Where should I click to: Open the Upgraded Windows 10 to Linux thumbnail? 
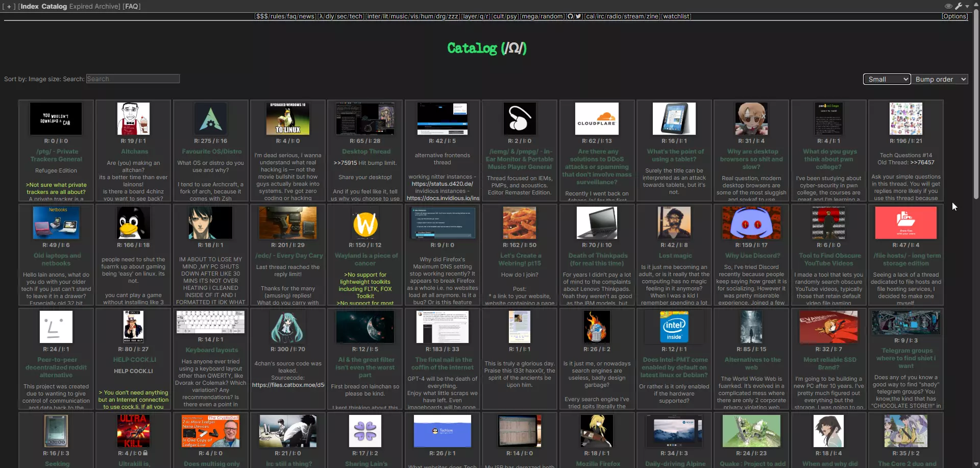(288, 118)
